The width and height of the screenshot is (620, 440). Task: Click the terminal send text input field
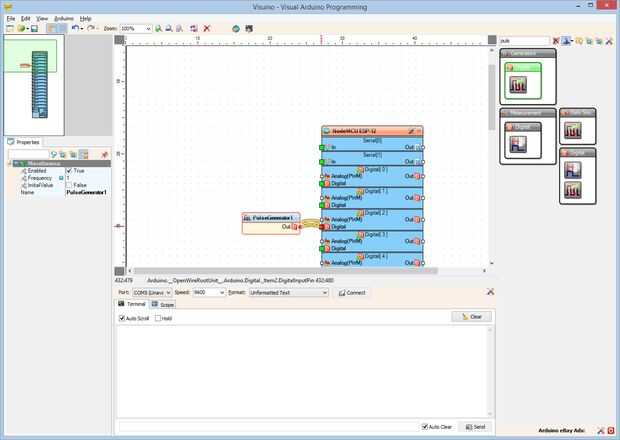(268, 427)
